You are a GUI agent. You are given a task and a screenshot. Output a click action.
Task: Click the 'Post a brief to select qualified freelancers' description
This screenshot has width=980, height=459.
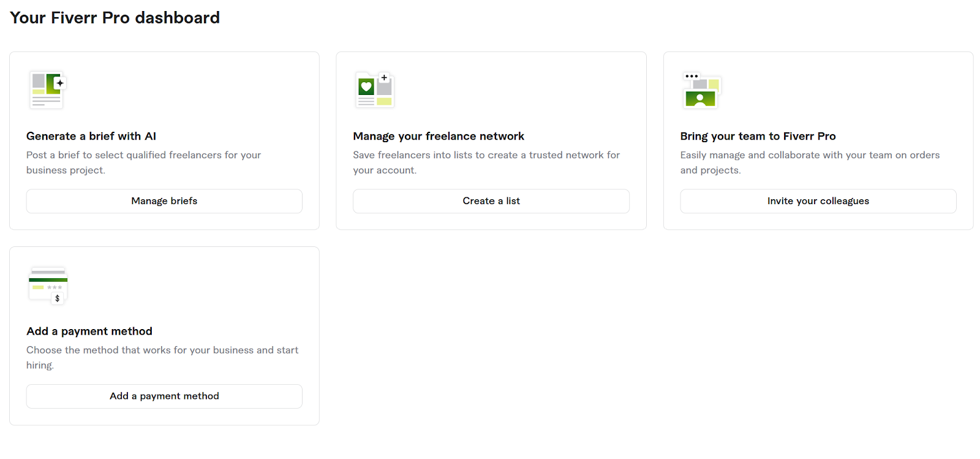click(x=143, y=162)
